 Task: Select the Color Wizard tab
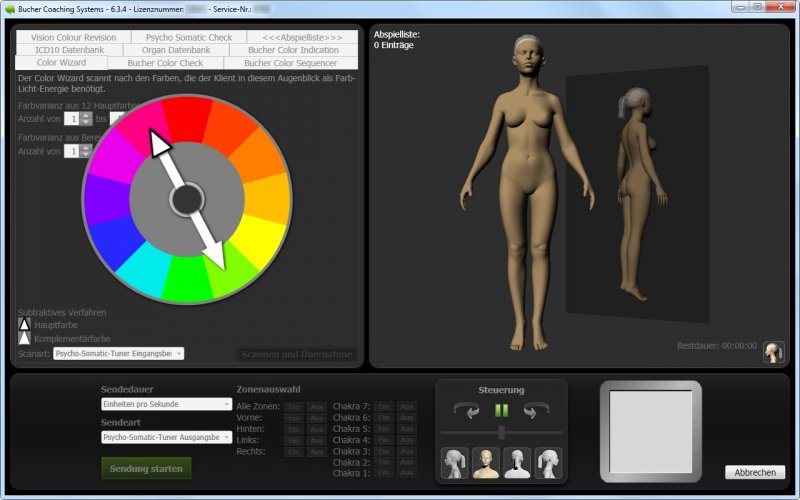[61, 63]
